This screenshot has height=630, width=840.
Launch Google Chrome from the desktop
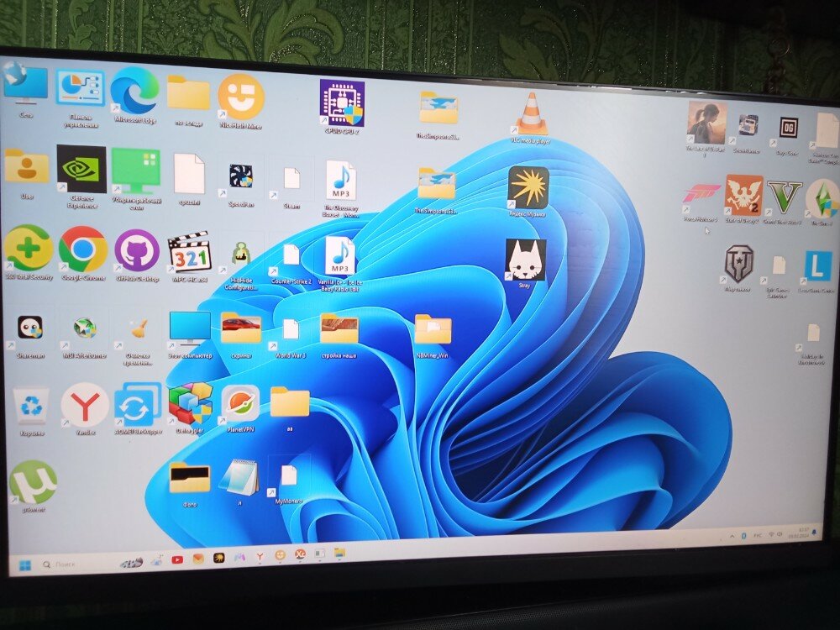pos(82,253)
